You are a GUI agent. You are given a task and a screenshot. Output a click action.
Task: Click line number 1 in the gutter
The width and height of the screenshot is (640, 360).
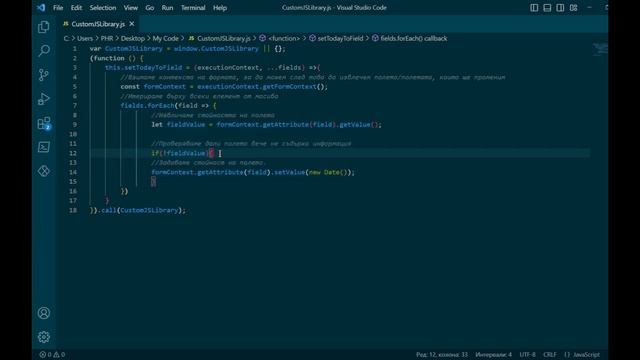(75, 49)
